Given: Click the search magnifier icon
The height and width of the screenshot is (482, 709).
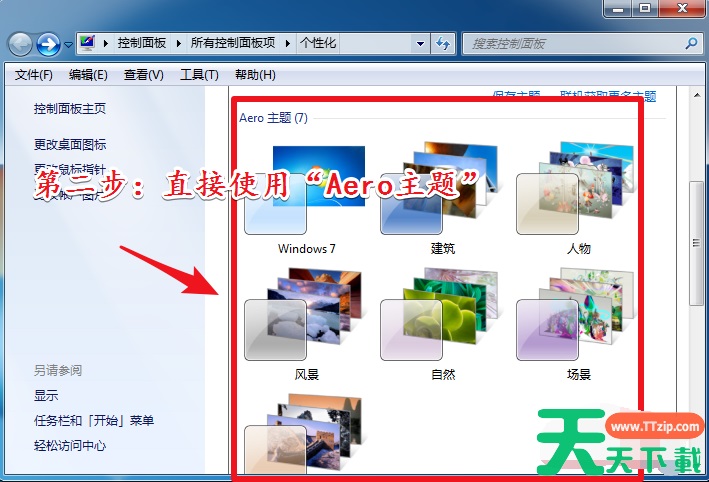Looking at the screenshot, I should click(x=691, y=43).
